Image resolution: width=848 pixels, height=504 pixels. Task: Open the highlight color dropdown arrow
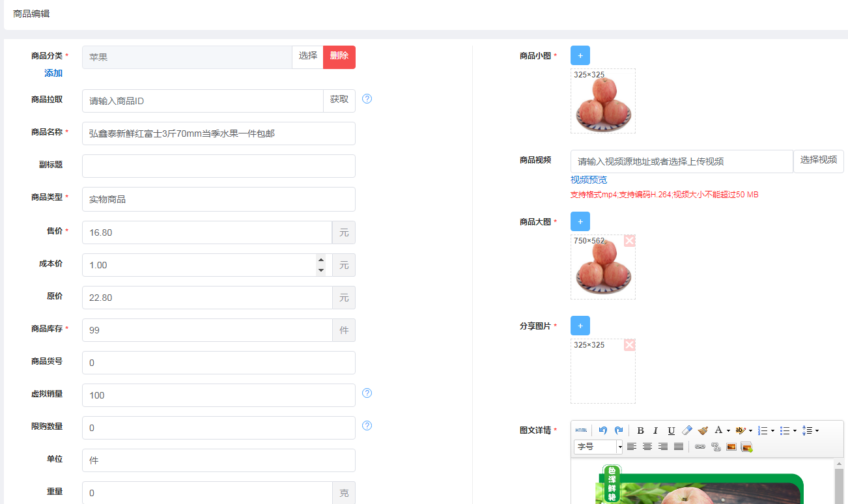click(x=750, y=430)
